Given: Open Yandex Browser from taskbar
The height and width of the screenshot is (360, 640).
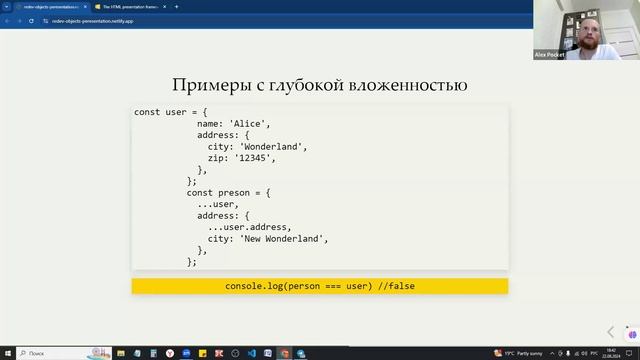Looking at the screenshot, I should pyautogui.click(x=170, y=353).
